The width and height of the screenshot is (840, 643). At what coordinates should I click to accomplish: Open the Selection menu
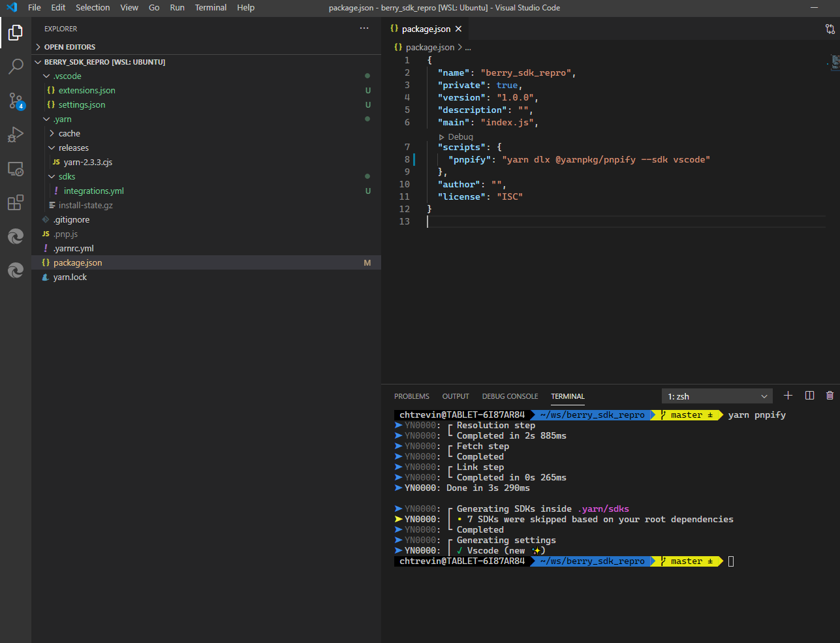click(x=93, y=7)
